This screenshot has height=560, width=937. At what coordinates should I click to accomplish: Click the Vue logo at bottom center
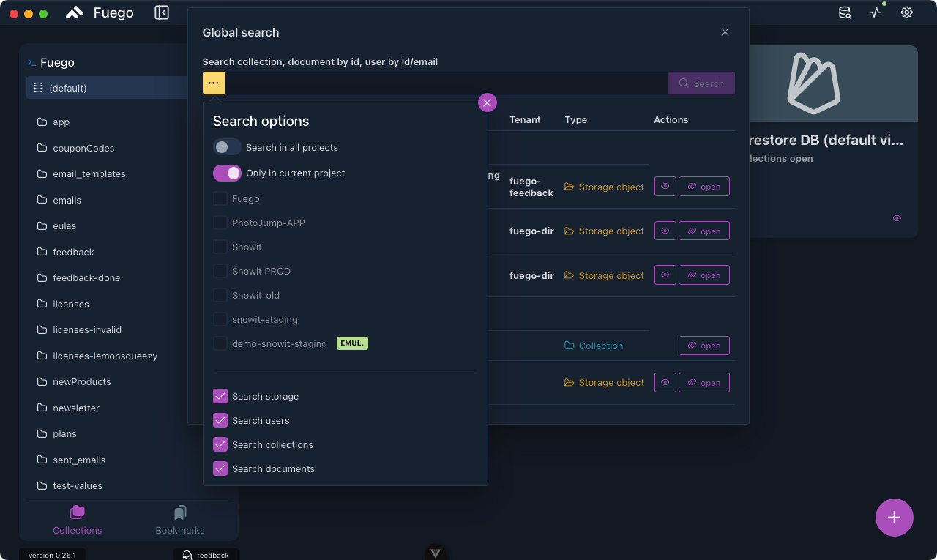coord(436,553)
